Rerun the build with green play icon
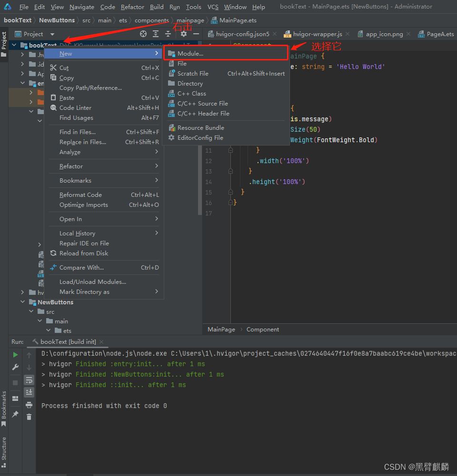The image size is (457, 476). click(15, 355)
